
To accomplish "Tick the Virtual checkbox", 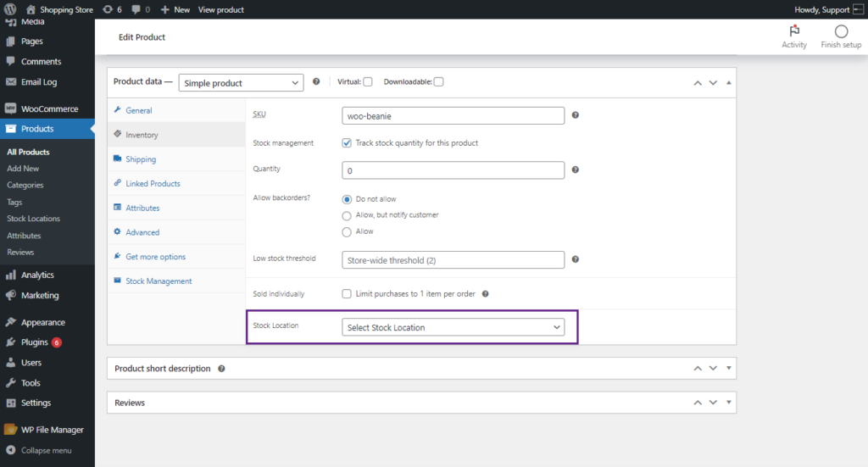I will click(368, 82).
